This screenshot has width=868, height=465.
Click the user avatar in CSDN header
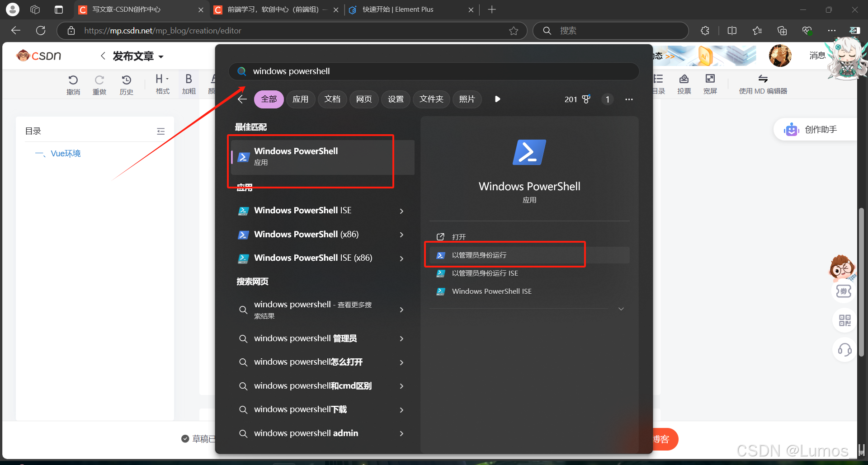click(780, 56)
